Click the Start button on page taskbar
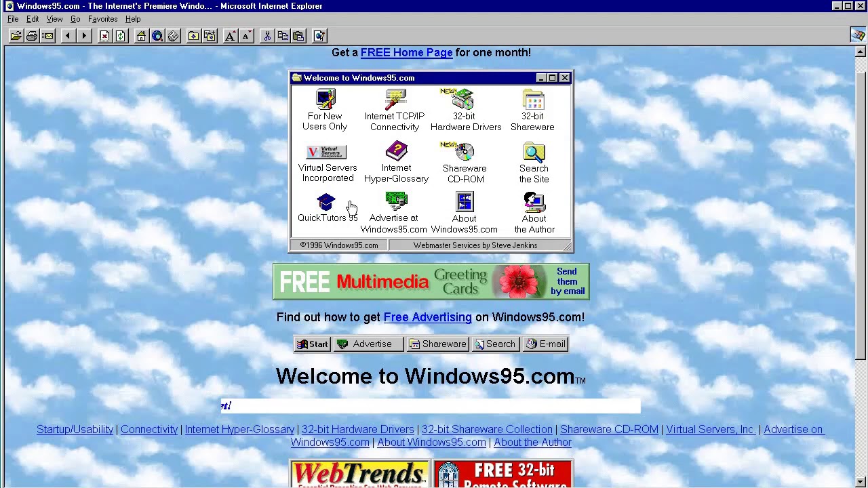The height and width of the screenshot is (488, 868). coord(312,344)
